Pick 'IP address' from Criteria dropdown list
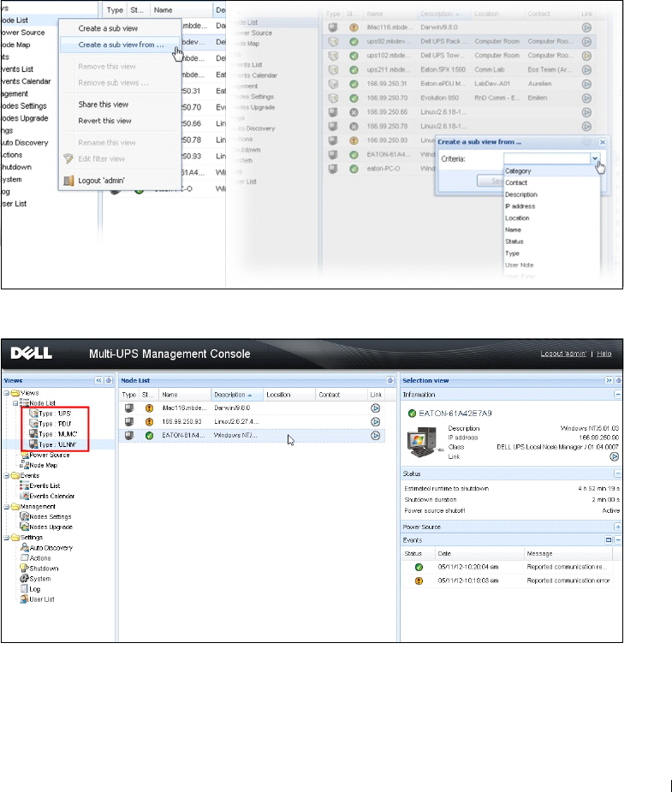Image resolution: width=672 pixels, height=792 pixels. click(x=551, y=206)
